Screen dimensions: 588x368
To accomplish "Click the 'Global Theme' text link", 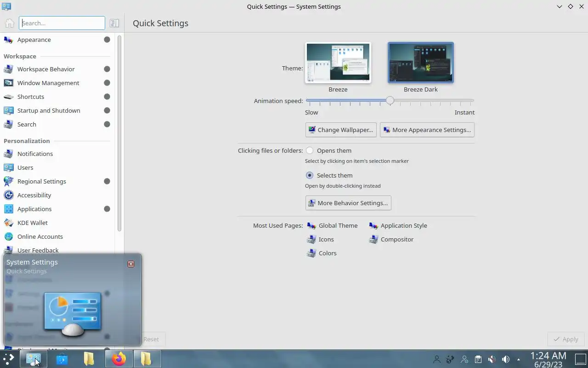I will point(338,225).
